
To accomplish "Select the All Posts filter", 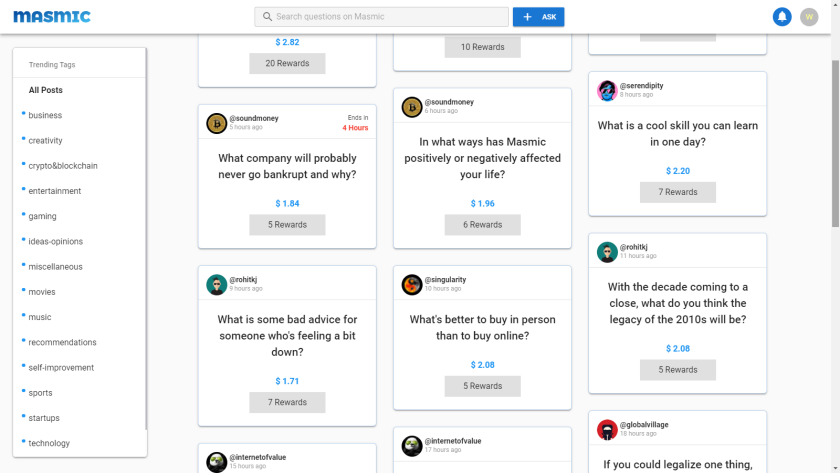I will tap(46, 90).
